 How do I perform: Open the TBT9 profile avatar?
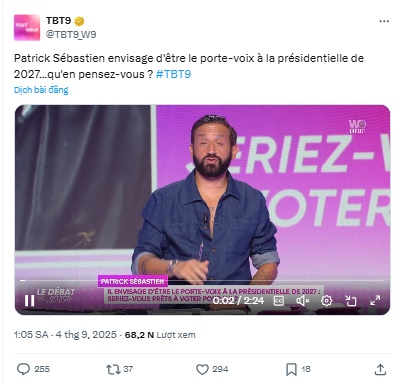coord(27,27)
